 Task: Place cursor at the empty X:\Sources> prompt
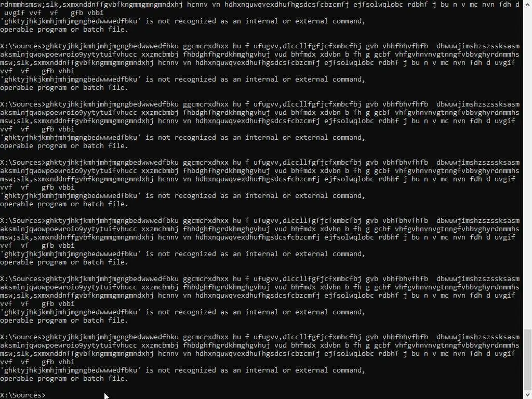(23, 395)
